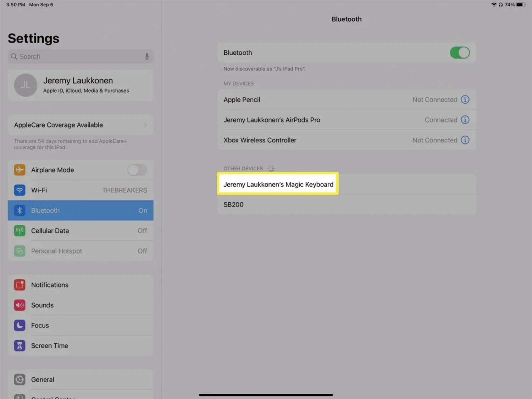Open Jeremy Laukkonen Apple ID account
Screen dimensions: 532x399
click(81, 85)
